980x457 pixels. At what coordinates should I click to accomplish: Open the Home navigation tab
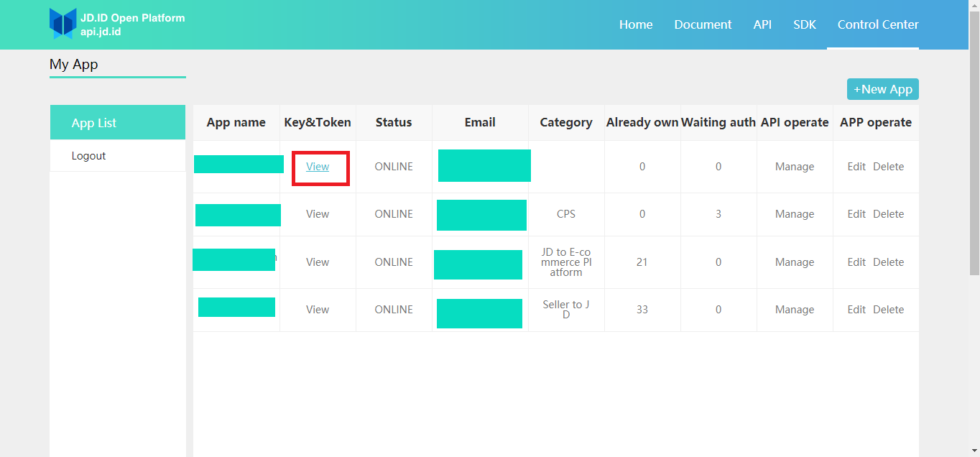[x=636, y=24]
